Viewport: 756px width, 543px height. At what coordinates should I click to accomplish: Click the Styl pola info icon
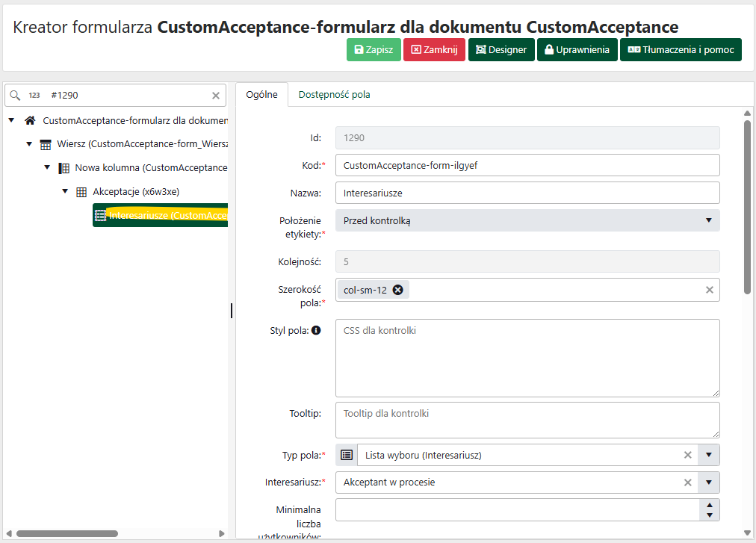click(x=316, y=330)
